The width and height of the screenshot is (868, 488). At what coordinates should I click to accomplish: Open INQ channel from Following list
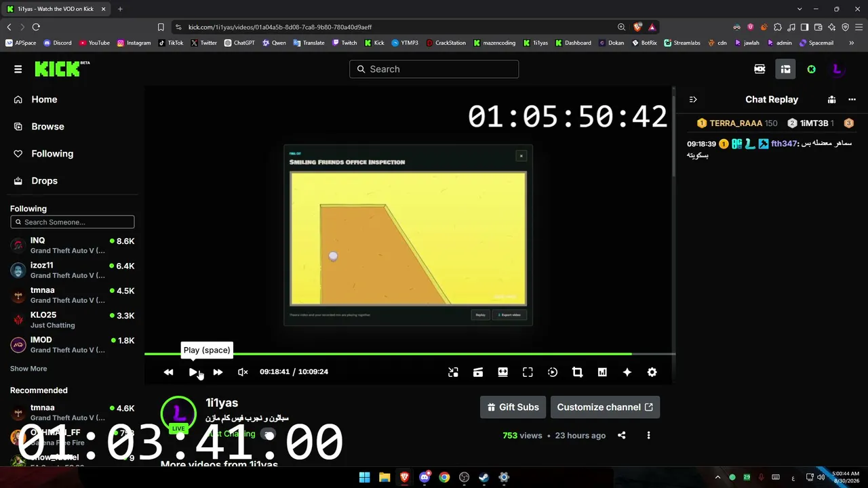pyautogui.click(x=73, y=245)
